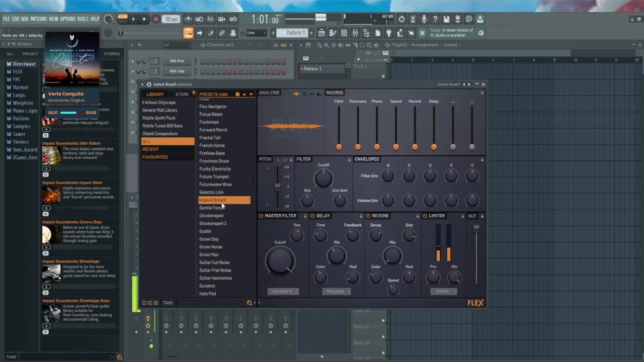Click the microphone one-click recording icon
Screen dimensions: 644x362
click(x=424, y=19)
